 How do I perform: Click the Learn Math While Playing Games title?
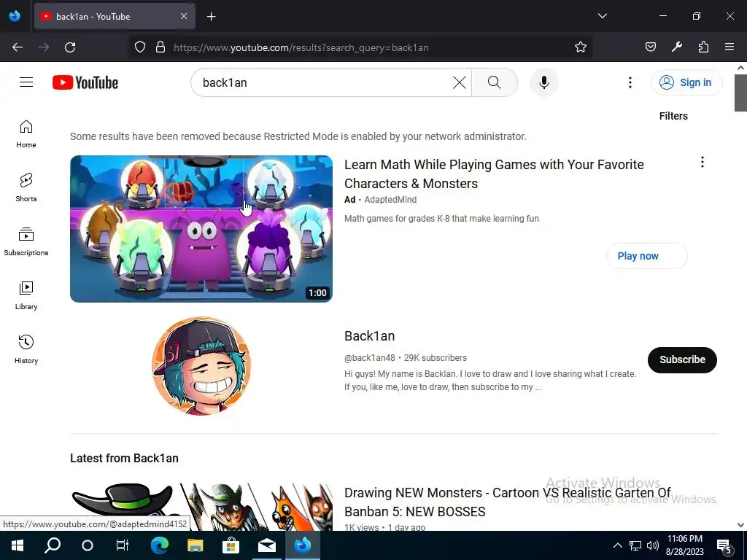494,174
